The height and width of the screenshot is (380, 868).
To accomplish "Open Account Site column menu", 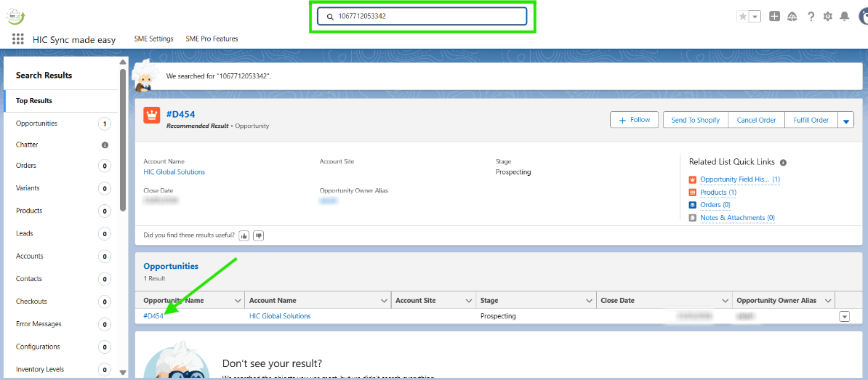I will pyautogui.click(x=469, y=300).
